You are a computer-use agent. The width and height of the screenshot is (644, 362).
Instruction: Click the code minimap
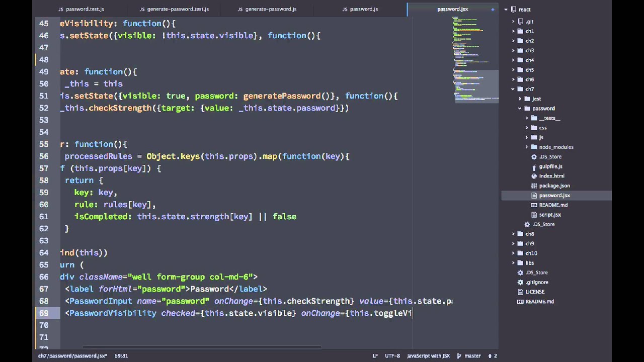coord(476,59)
